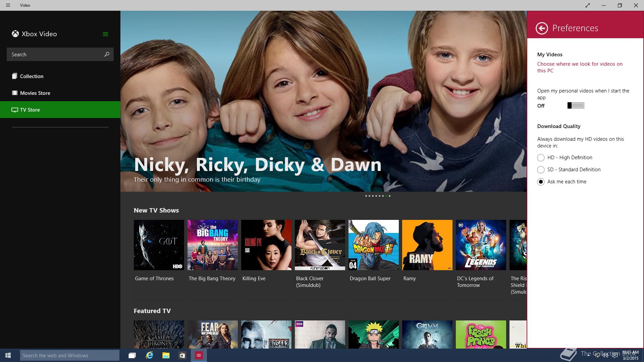Open The Big Bang Theory poster
644x362 pixels.
click(213, 245)
